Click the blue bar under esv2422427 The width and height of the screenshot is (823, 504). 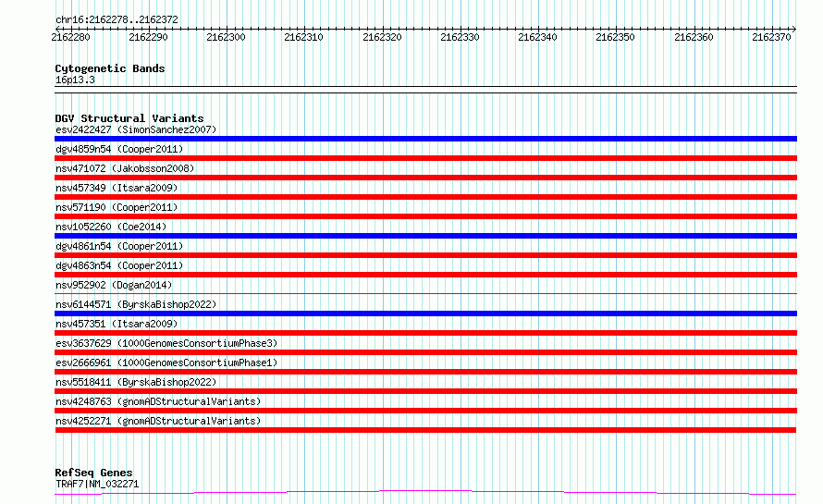point(425,139)
